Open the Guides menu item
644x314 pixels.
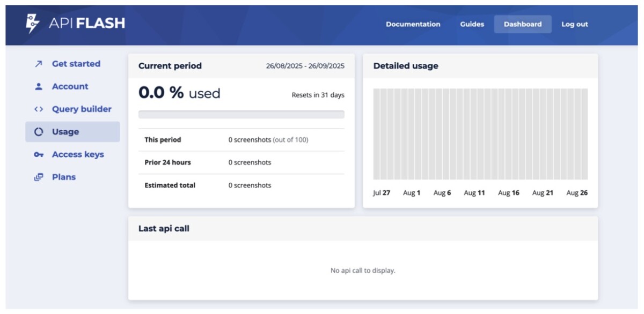click(472, 24)
